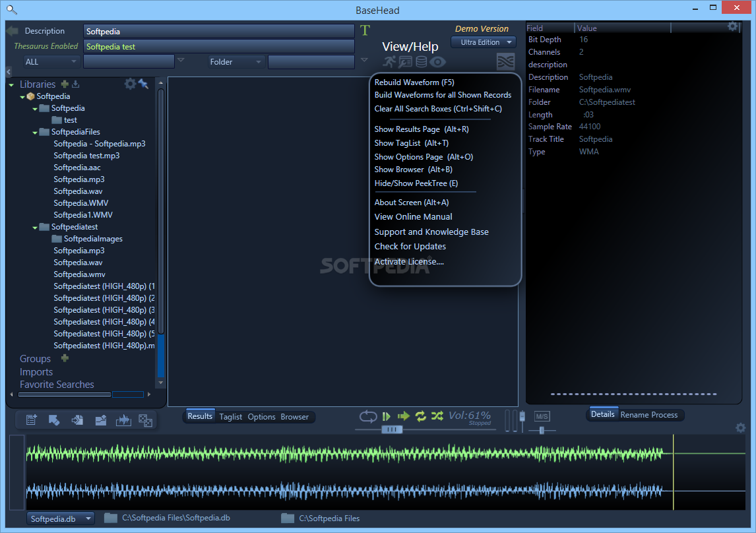The image size is (756, 533).
Task: Click the eye View/Help menu icon
Action: coord(438,62)
